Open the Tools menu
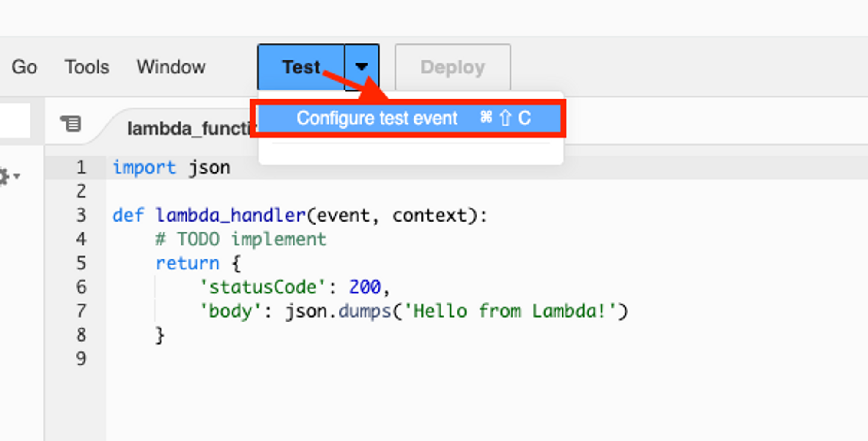868x441 pixels. (x=87, y=67)
